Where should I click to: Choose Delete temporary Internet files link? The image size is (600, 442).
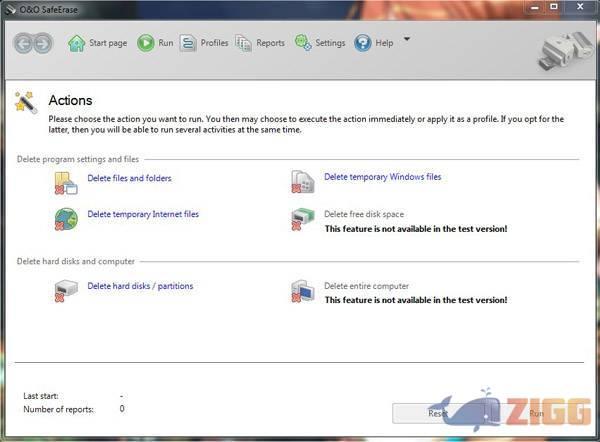(143, 214)
